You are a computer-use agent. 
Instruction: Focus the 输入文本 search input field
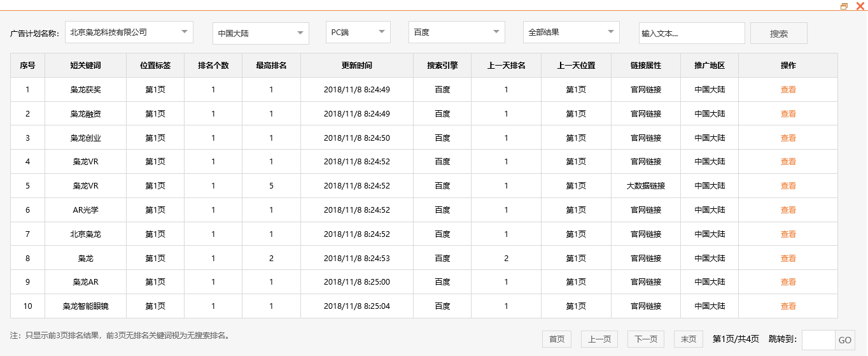[x=692, y=33]
